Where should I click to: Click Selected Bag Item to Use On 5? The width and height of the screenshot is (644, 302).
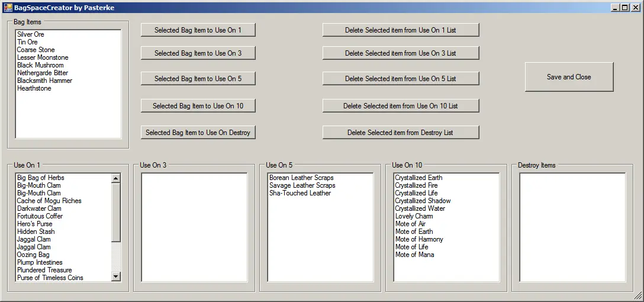tap(198, 79)
